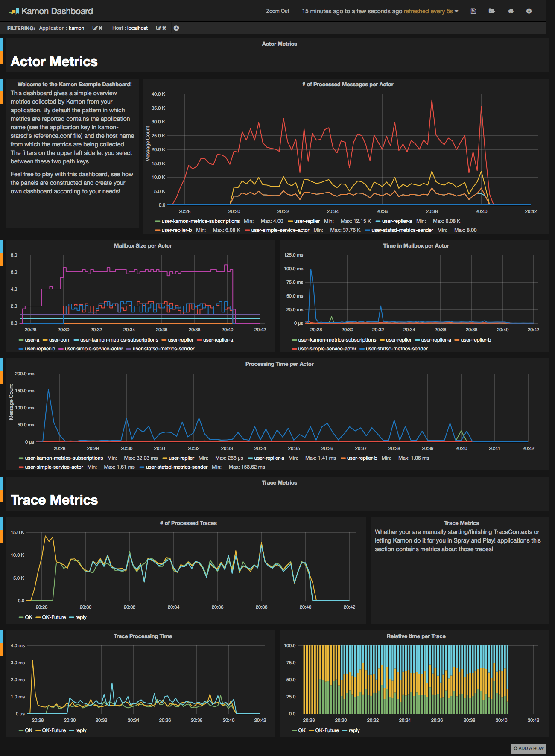The height and width of the screenshot is (756, 555).
Task: Open dashboard search via the folder icon
Action: click(x=492, y=11)
